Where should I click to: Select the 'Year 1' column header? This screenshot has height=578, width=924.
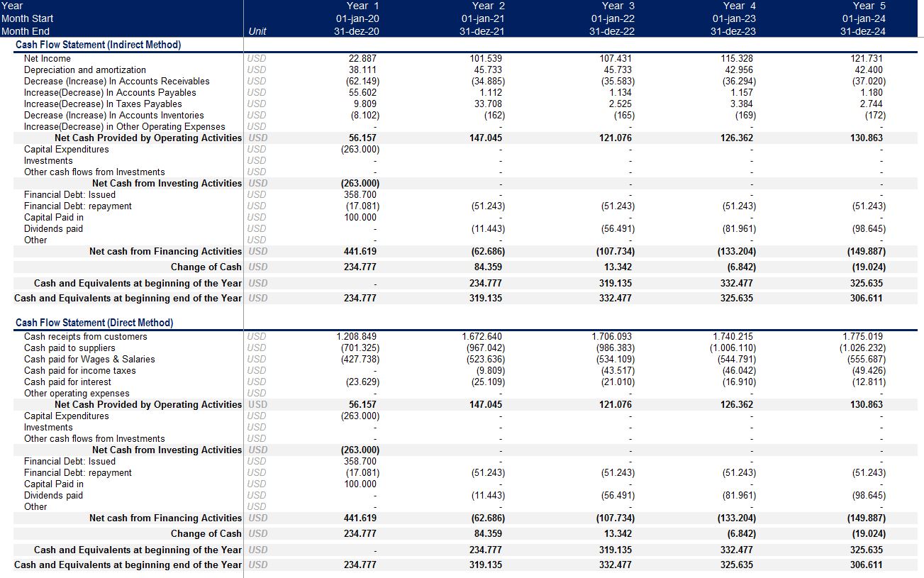tap(362, 6)
